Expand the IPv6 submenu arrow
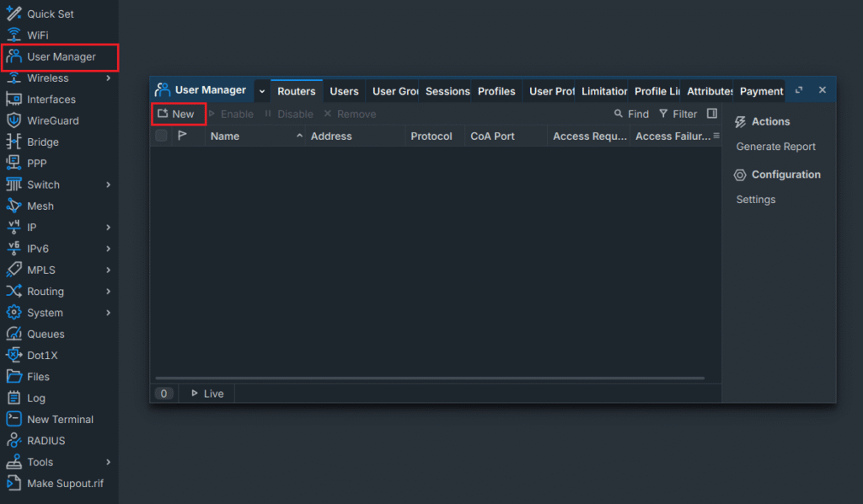The height and width of the screenshot is (504, 863). (109, 249)
